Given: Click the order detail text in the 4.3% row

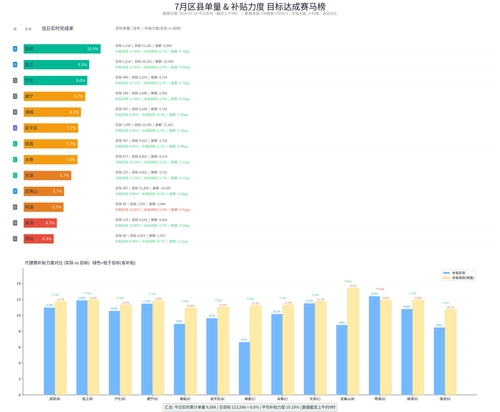Looking at the screenshot, I should tap(140, 235).
